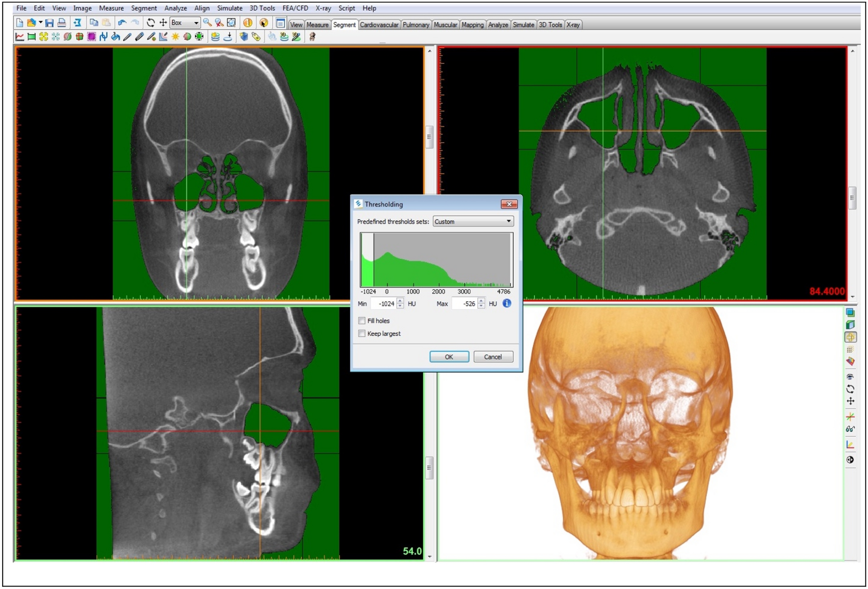The height and width of the screenshot is (589, 868).
Task: Click the purple square Crop Mask icon
Action: 91,37
